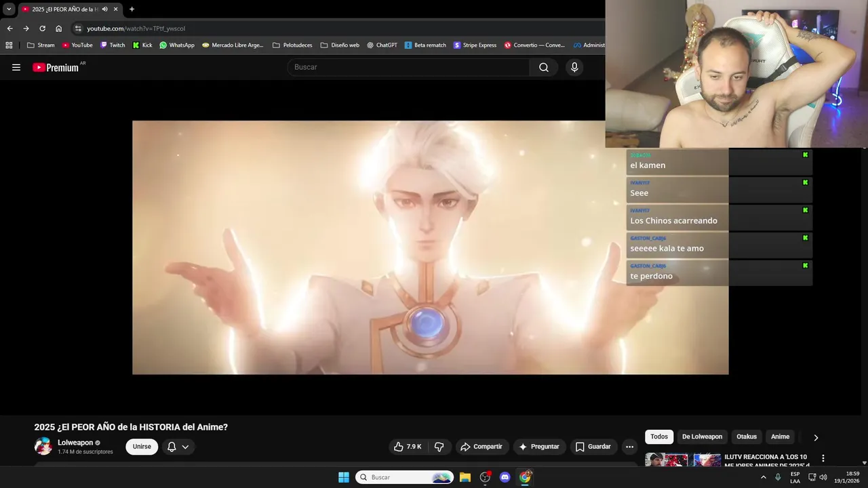Viewport: 868px width, 488px height.
Task: Click the Preguntar button
Action: coord(539,447)
